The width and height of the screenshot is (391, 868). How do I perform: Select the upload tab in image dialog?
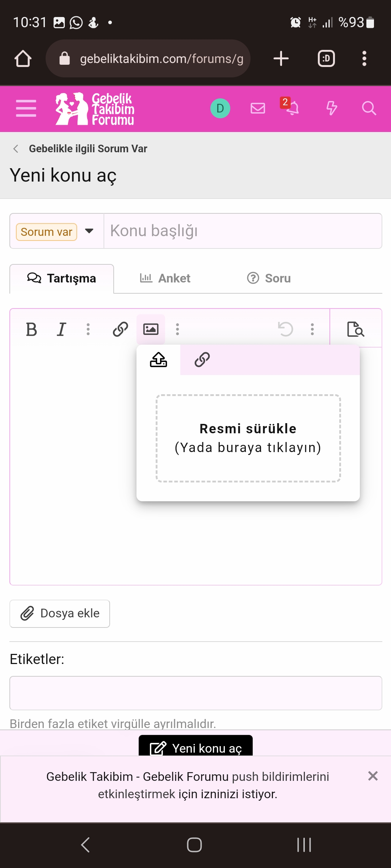(x=158, y=360)
